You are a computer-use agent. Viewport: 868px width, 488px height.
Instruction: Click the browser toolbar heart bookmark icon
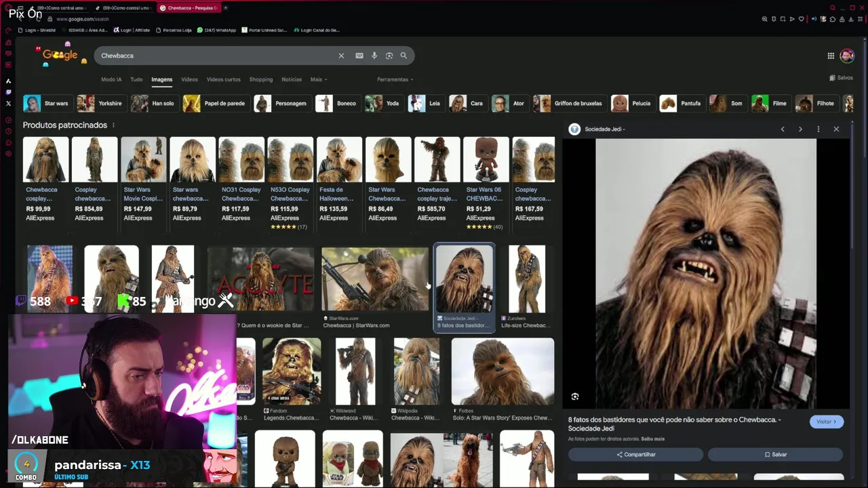pos(802,19)
